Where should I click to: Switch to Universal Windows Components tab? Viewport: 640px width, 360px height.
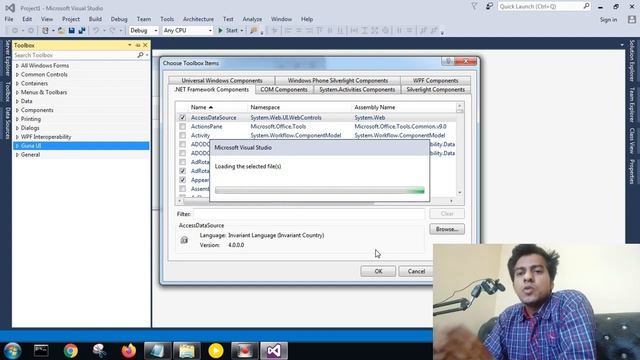[222, 81]
